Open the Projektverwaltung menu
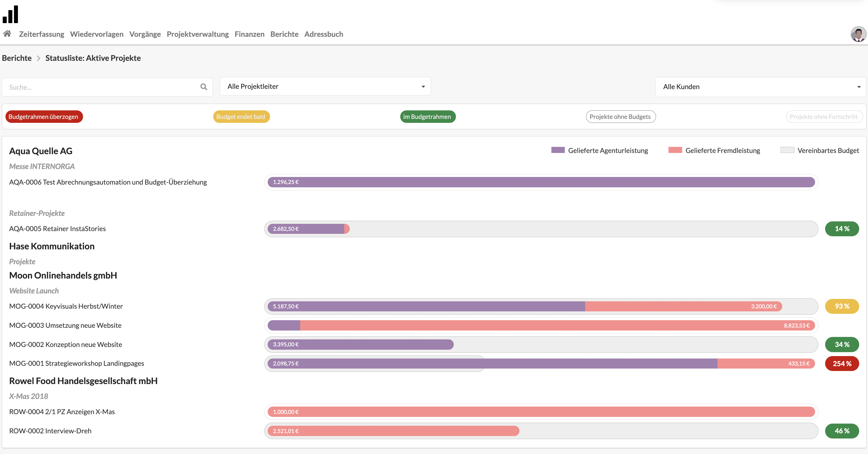This screenshot has height=454, width=868. coord(197,34)
